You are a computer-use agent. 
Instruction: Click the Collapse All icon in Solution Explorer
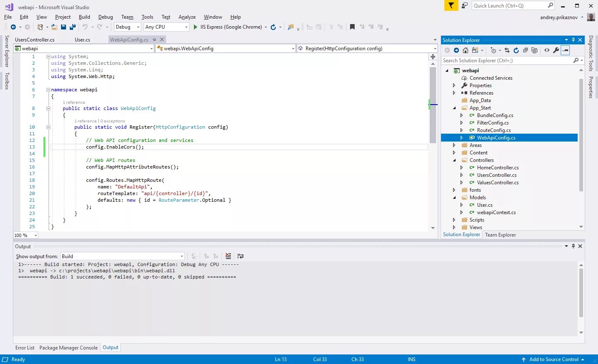tap(526, 50)
